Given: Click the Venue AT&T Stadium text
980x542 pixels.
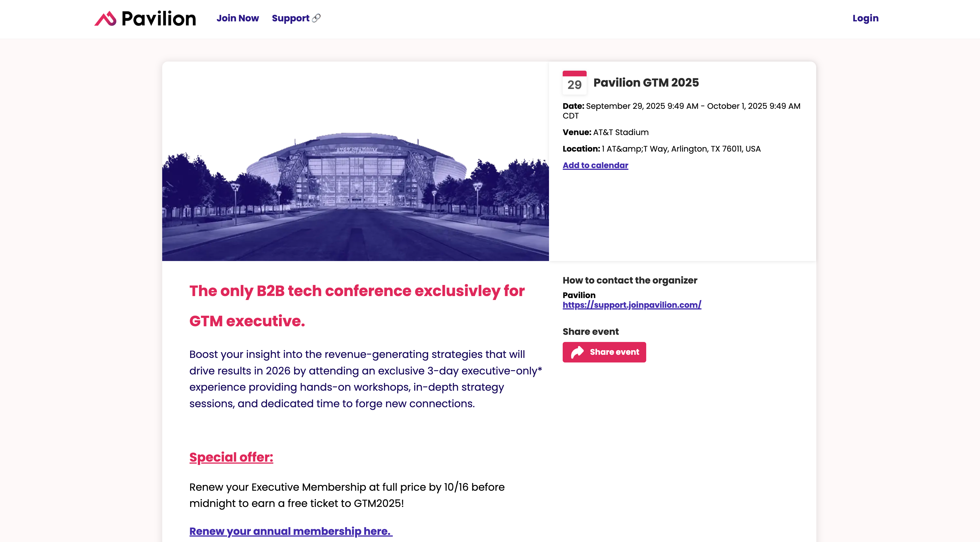Looking at the screenshot, I should 606,132.
